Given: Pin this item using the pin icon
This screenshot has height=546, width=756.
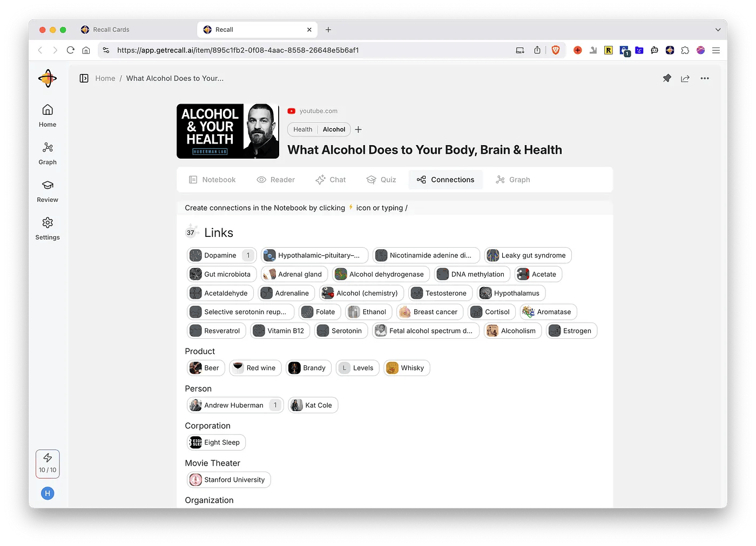Looking at the screenshot, I should (x=667, y=78).
